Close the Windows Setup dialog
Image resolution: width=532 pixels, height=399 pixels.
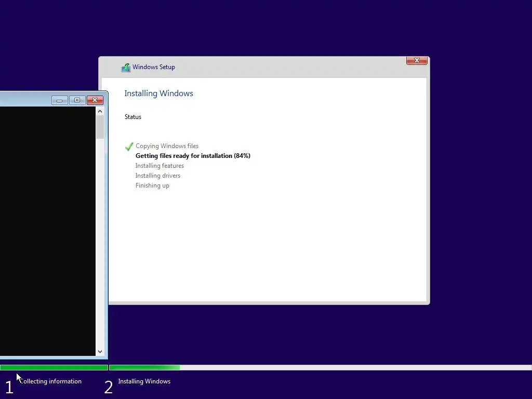(417, 60)
